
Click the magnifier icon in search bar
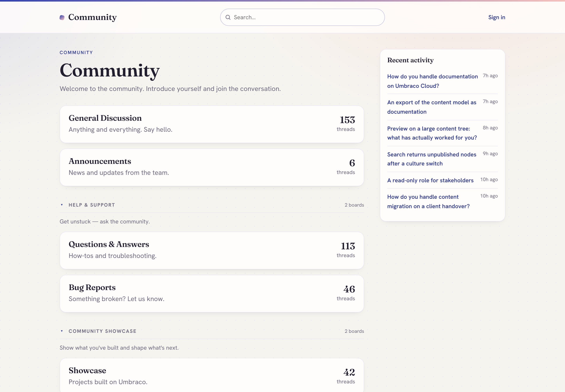point(228,17)
